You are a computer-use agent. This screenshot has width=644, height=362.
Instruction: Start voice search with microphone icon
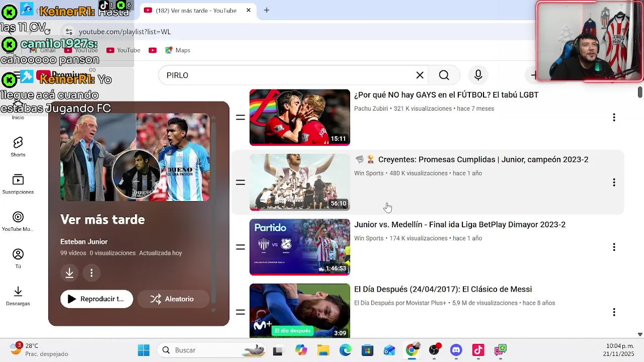point(478,75)
